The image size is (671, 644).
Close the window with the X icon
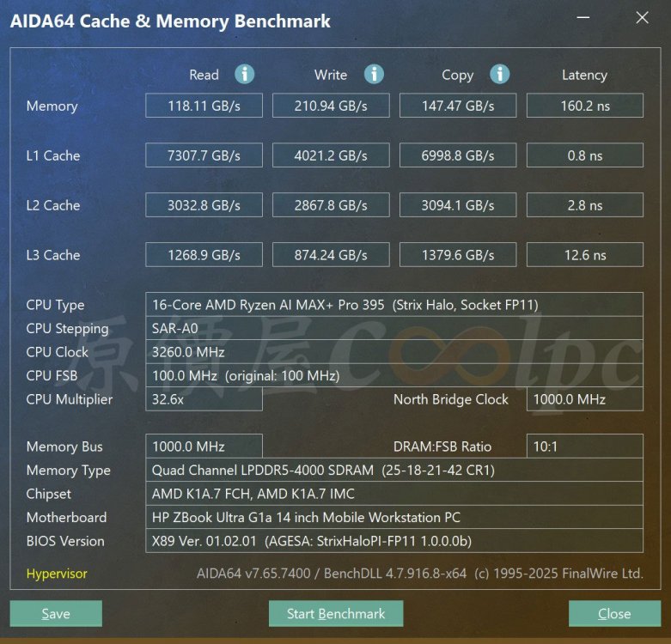click(x=642, y=17)
